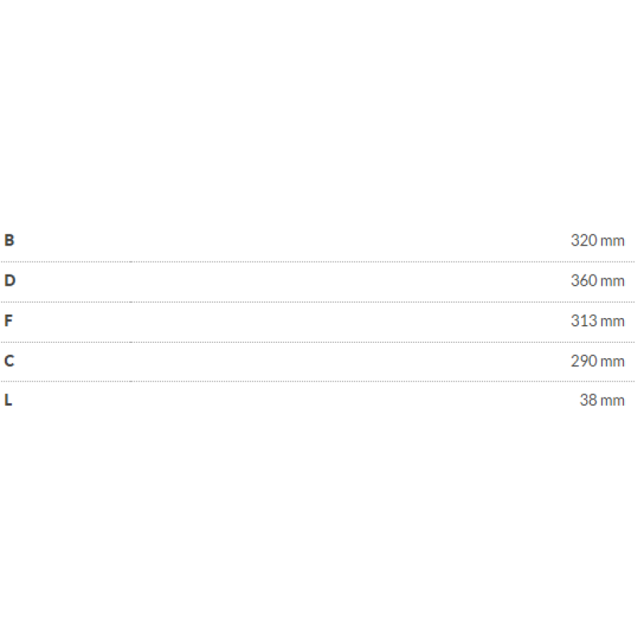Viewport: 644px width, 644px height.
Task: Click the mm unit after 313
Action: pyautogui.click(x=613, y=320)
